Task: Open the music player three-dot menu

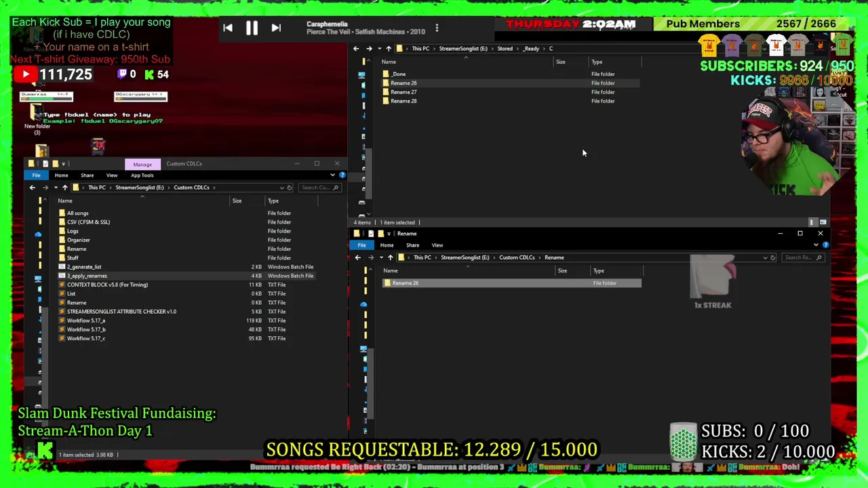Action: pos(437,28)
